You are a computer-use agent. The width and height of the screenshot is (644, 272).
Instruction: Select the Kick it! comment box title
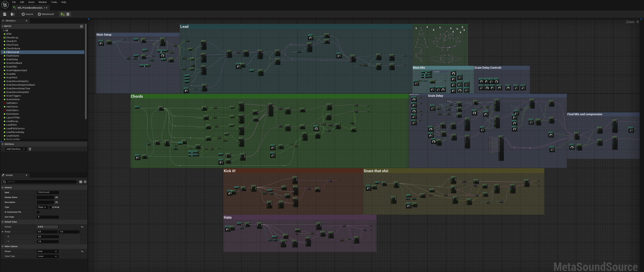[230, 171]
